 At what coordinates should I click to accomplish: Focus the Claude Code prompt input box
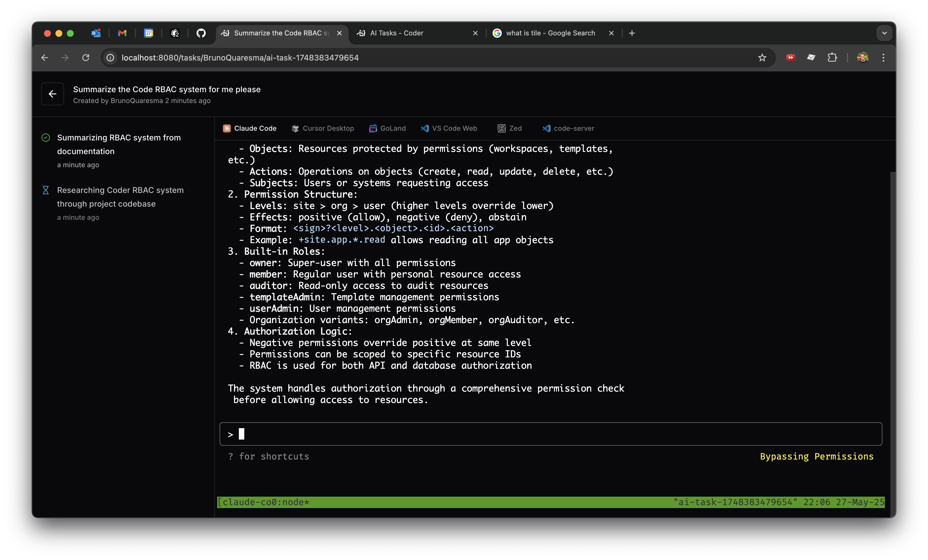tap(550, 434)
